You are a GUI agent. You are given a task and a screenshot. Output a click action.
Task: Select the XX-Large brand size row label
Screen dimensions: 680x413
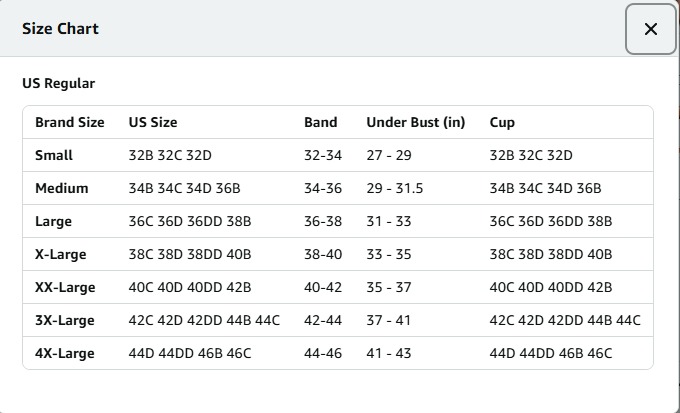(x=65, y=288)
